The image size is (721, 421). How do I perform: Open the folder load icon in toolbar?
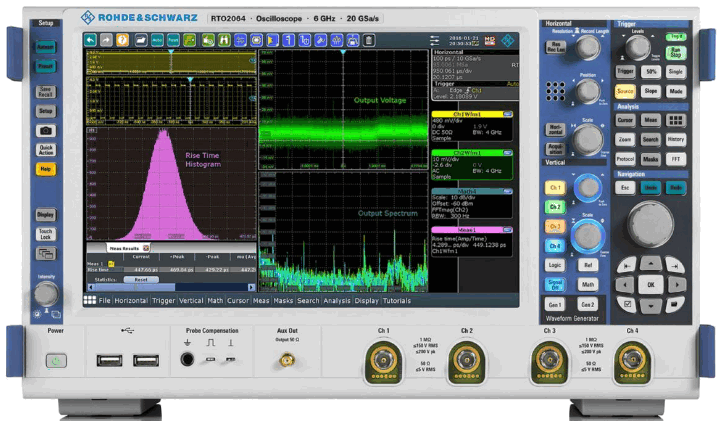141,40
